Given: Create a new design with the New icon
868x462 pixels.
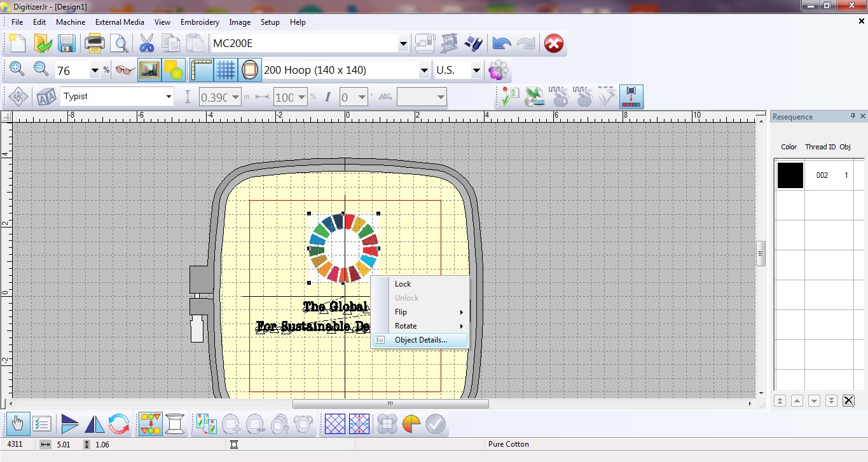Looking at the screenshot, I should point(17,43).
